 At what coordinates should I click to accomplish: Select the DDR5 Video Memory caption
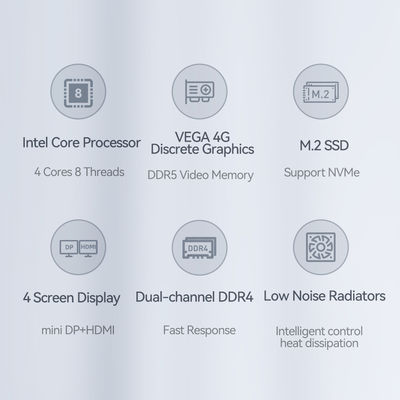tap(200, 175)
